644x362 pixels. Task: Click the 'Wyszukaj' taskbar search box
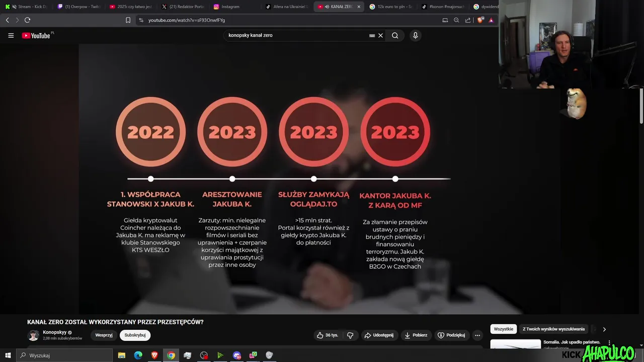coord(64,355)
